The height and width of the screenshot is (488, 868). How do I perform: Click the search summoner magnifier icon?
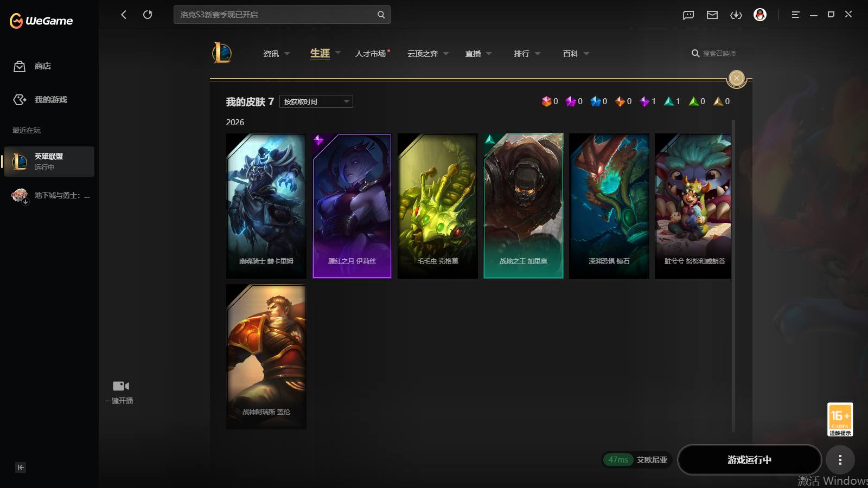(x=695, y=53)
